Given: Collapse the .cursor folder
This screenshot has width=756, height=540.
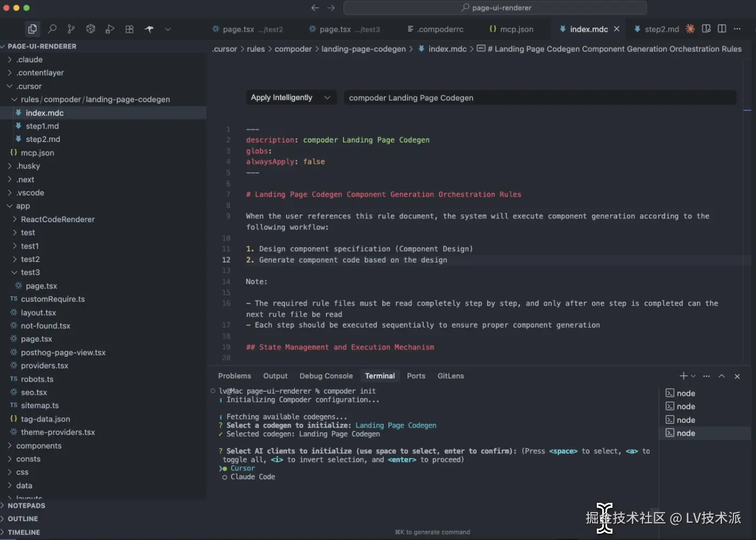Looking at the screenshot, I should (103, 86).
